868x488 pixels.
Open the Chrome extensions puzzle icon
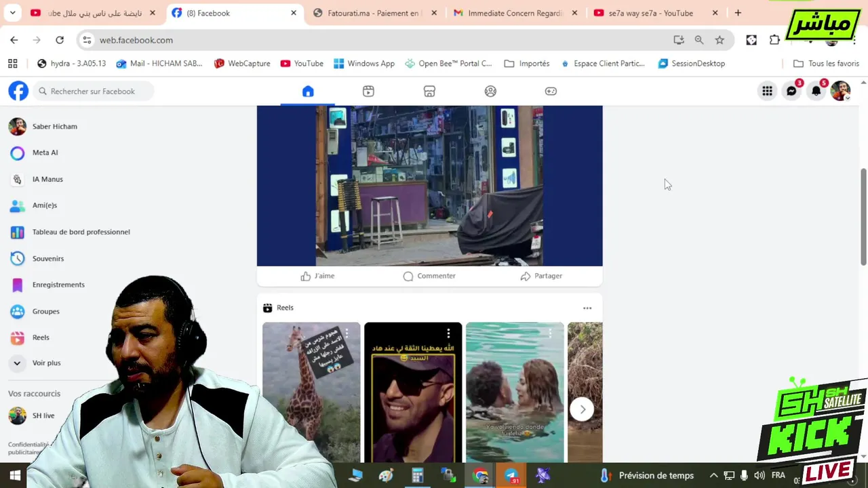point(774,40)
